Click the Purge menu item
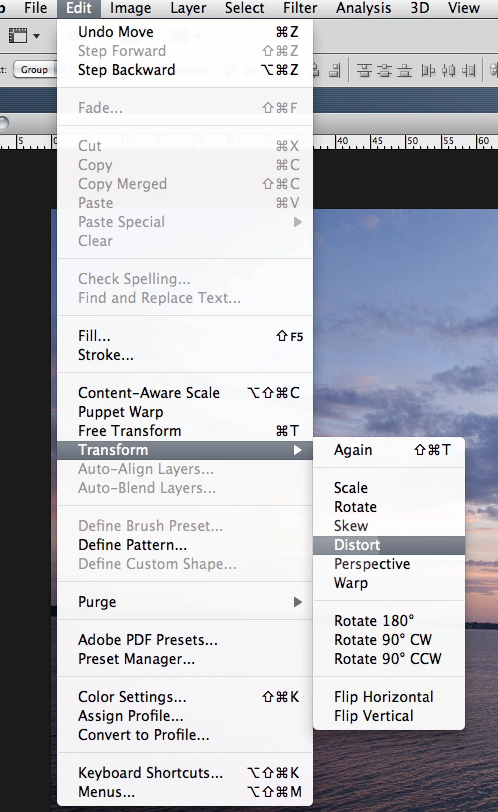Screen dimensions: 498x812 click(185, 602)
